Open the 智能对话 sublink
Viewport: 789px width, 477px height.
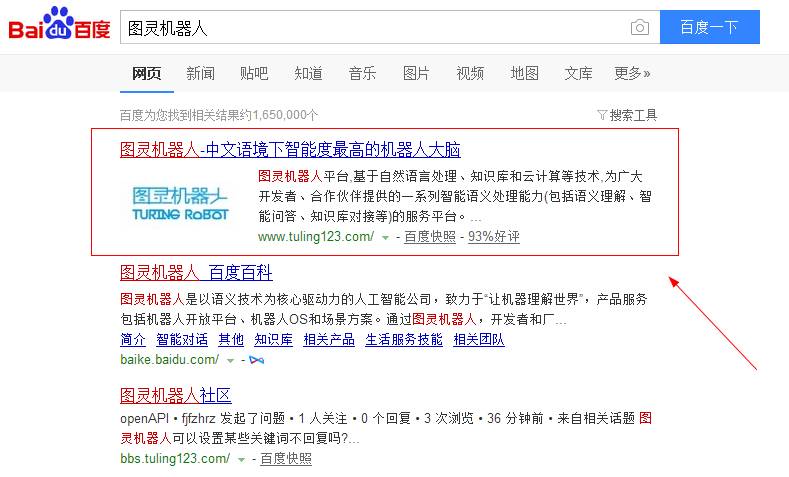point(182,340)
